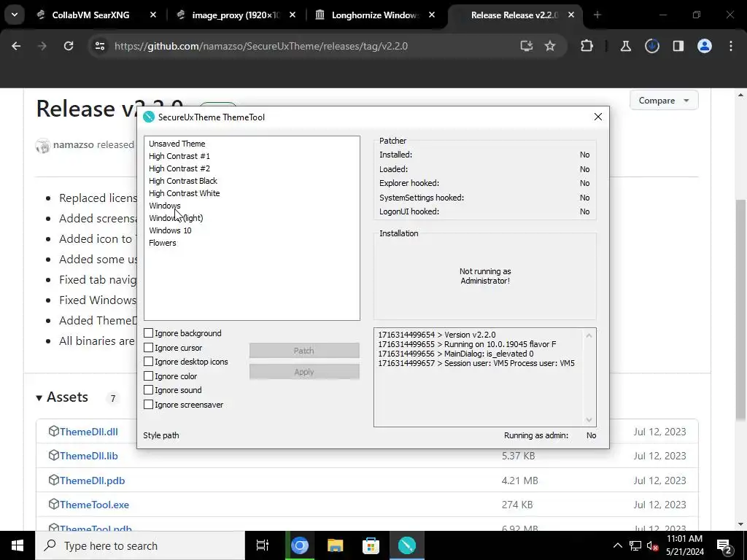Screen dimensions: 747x560
Task: Download ThemeDll.pdb asset
Action: pyautogui.click(x=92, y=481)
